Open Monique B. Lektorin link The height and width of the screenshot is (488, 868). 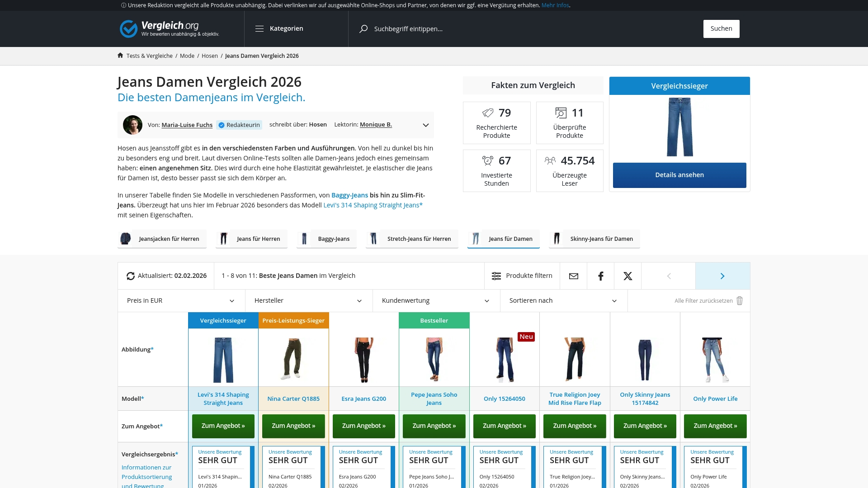(376, 124)
